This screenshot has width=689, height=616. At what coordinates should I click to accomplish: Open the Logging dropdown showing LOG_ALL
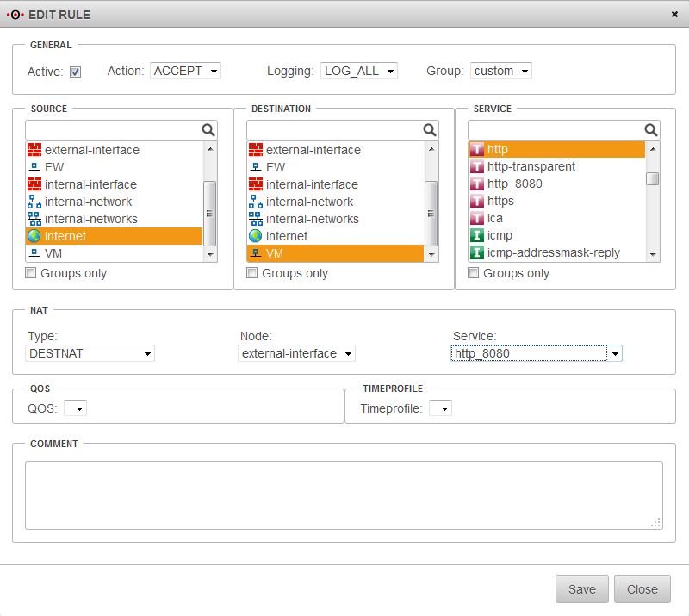pyautogui.click(x=359, y=71)
